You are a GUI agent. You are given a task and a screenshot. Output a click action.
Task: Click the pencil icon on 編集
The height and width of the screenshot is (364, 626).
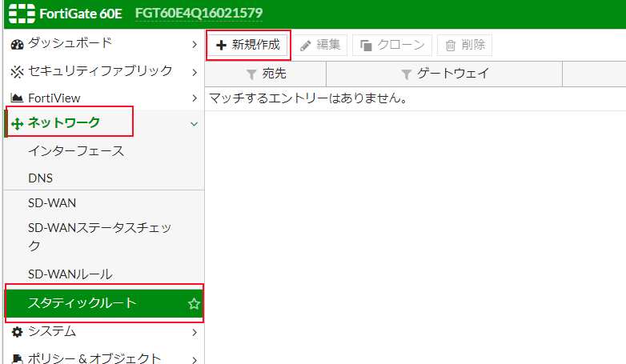coord(306,46)
